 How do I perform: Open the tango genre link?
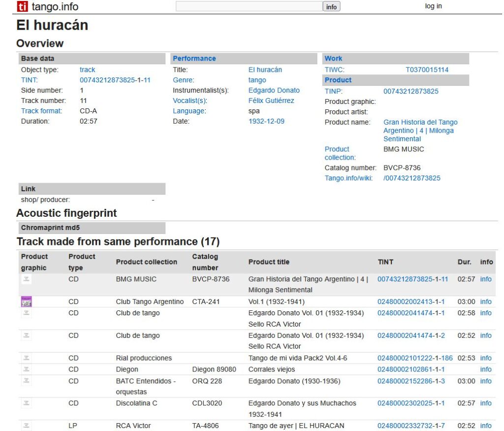pyautogui.click(x=257, y=80)
